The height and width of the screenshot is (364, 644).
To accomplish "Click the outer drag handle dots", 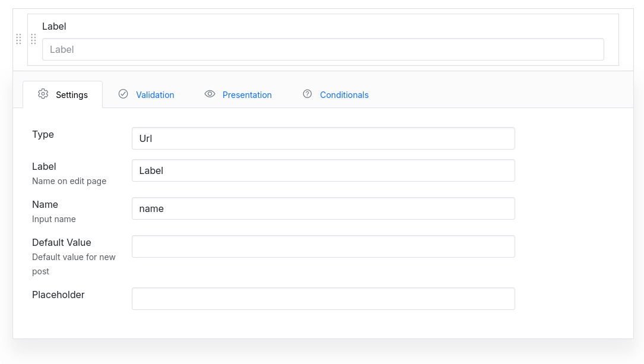I will tap(18, 39).
